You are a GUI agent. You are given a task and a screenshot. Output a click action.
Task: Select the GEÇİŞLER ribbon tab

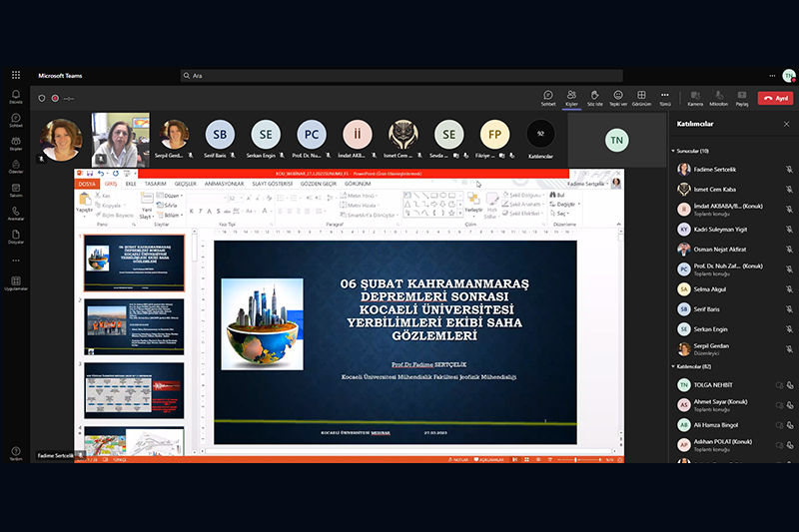(186, 184)
